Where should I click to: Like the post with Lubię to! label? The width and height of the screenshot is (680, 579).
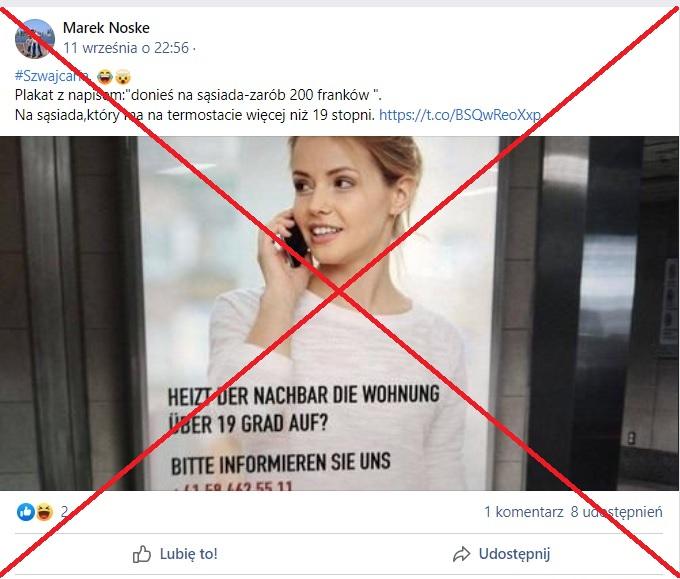coord(189,554)
